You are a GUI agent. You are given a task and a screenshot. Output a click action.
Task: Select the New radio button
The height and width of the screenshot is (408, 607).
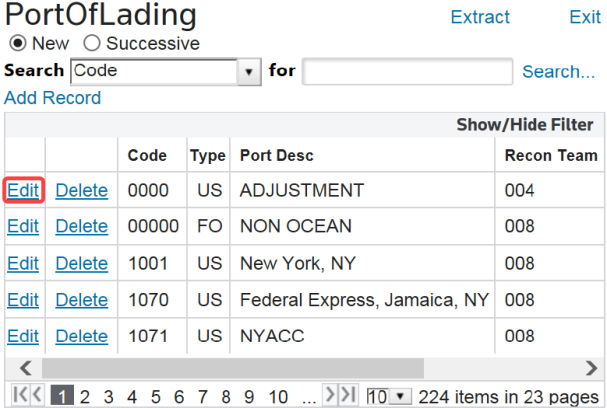18,43
